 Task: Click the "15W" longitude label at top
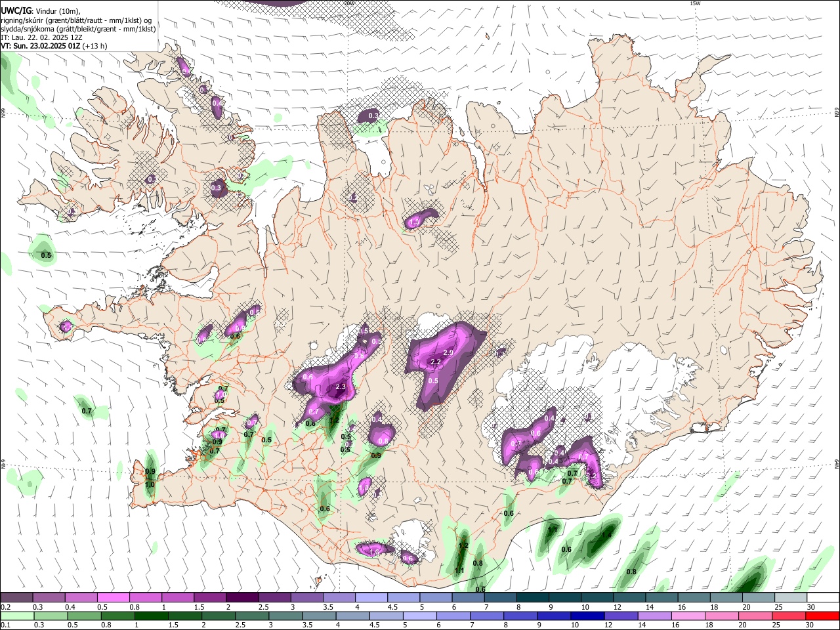point(695,3)
